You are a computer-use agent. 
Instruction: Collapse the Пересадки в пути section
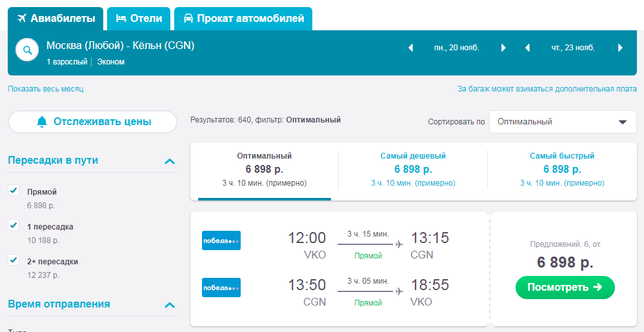pyautogui.click(x=170, y=161)
